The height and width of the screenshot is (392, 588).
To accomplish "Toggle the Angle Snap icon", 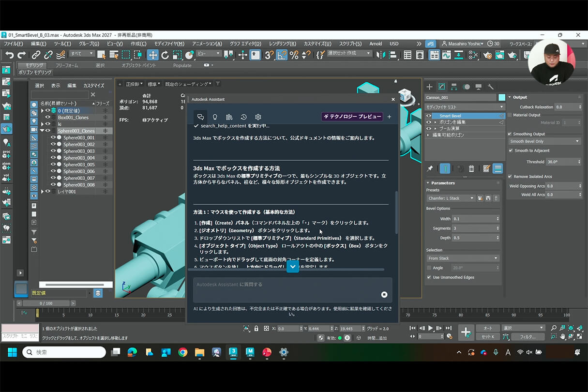I will click(x=282, y=55).
